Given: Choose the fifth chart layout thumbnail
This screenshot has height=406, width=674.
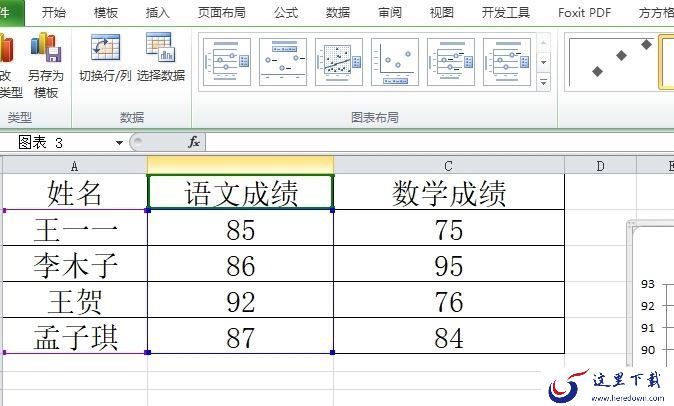Looking at the screenshot, I should (451, 62).
